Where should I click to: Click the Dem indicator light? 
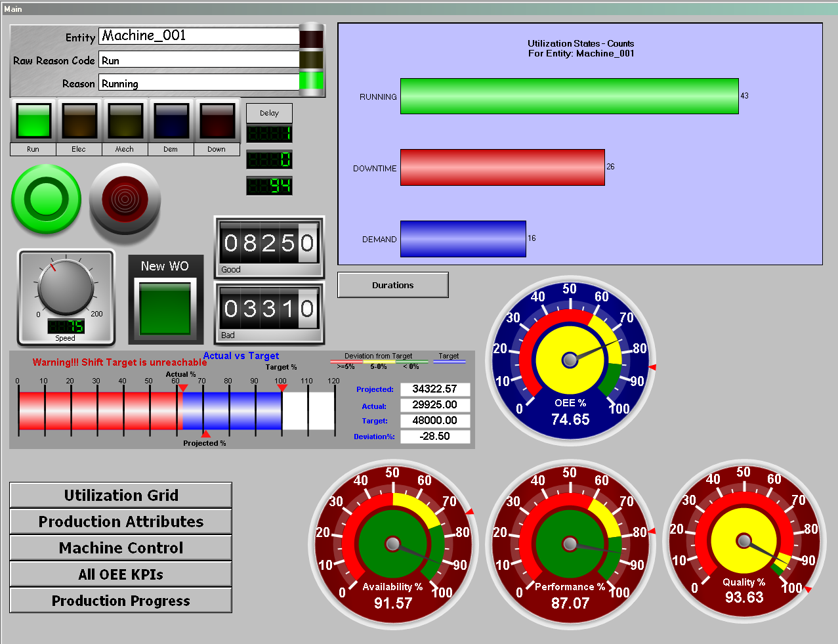[x=171, y=121]
